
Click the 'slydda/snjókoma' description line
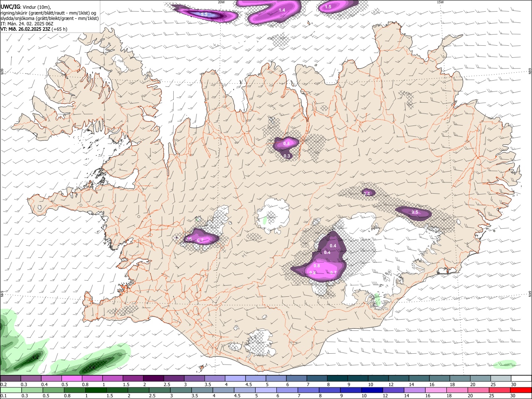point(49,18)
